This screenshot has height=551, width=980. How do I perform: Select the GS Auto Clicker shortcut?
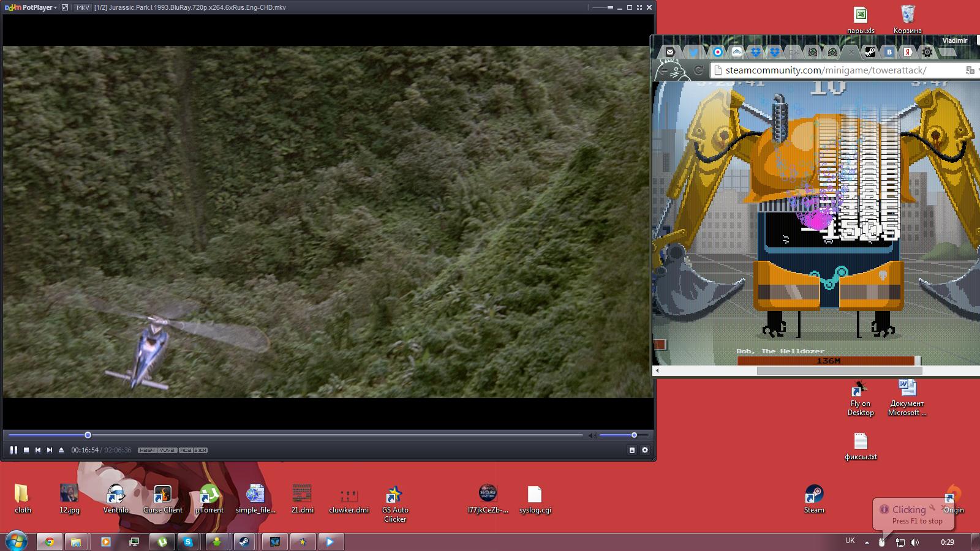[x=395, y=503]
